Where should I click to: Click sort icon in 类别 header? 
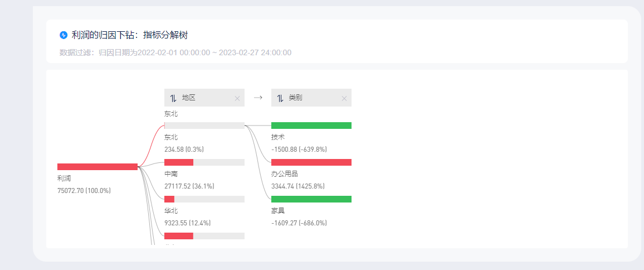coord(280,98)
